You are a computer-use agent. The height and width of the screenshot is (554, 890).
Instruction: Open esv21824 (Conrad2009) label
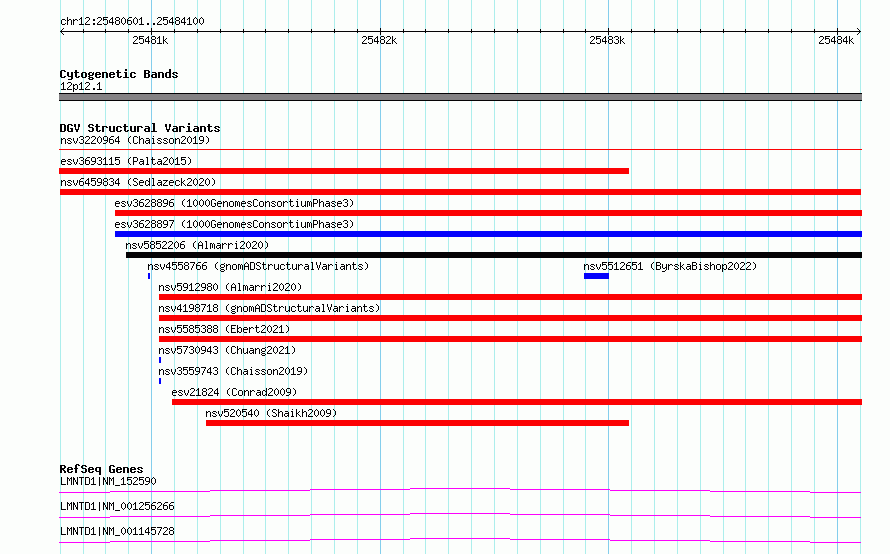(x=234, y=392)
